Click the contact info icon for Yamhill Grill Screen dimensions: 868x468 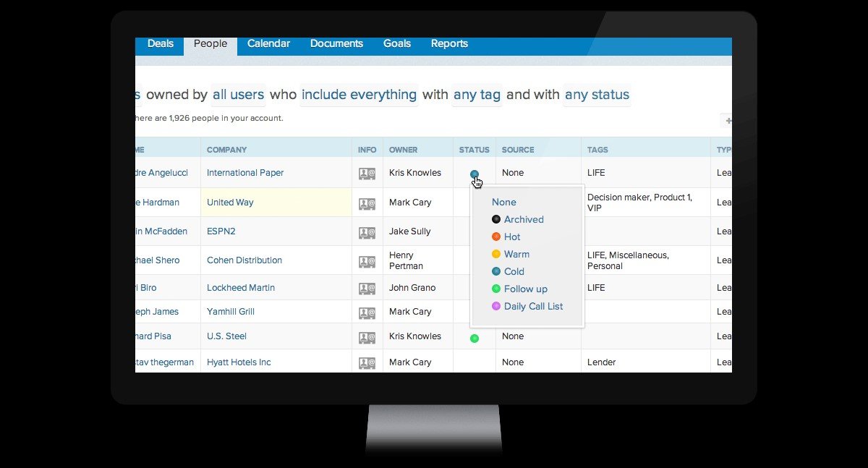(367, 312)
